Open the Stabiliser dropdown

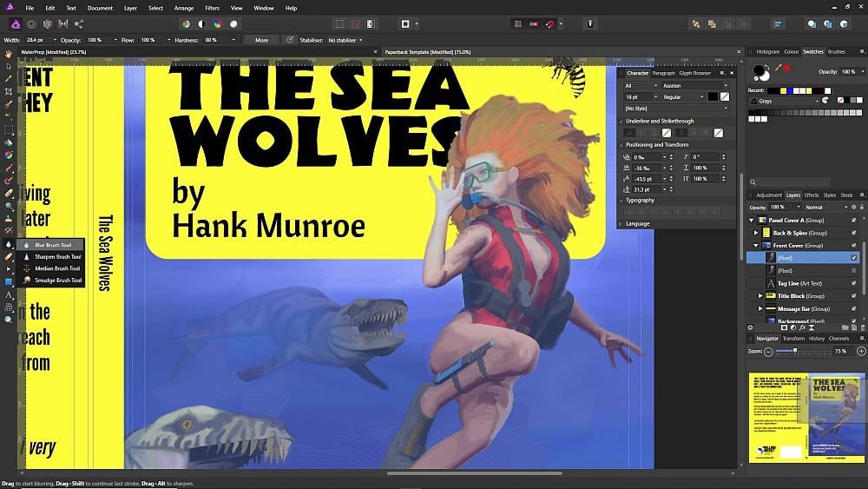pyautogui.click(x=345, y=40)
